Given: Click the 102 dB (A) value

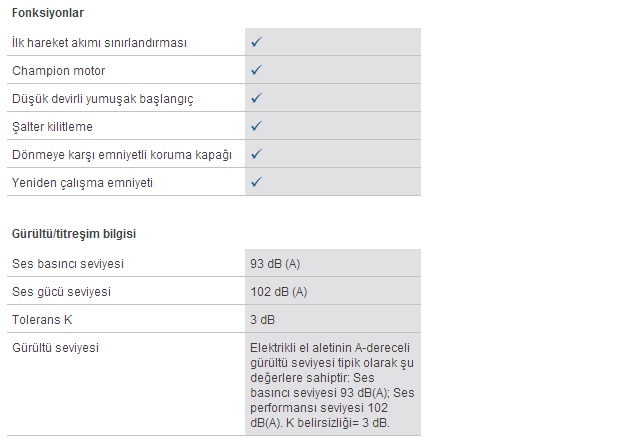Looking at the screenshot, I should coord(279,292).
